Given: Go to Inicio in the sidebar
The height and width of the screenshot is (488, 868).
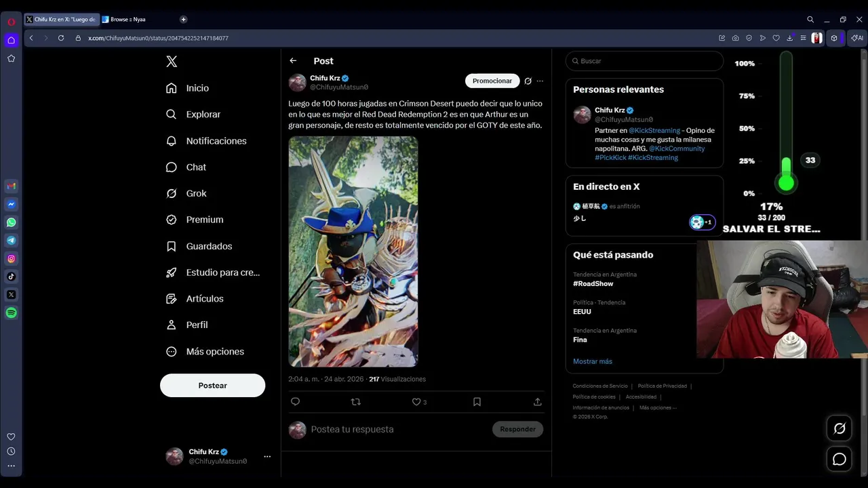Looking at the screenshot, I should point(188,88).
